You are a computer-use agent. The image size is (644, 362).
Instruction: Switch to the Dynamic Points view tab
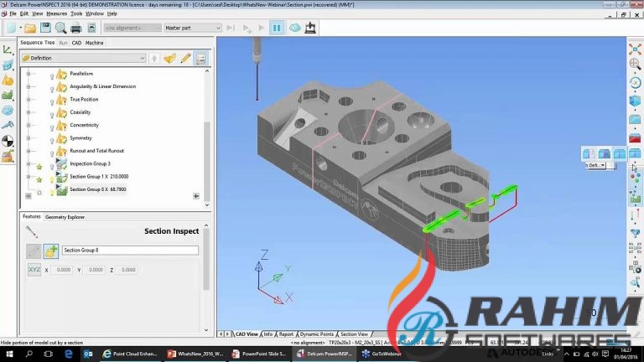317,334
